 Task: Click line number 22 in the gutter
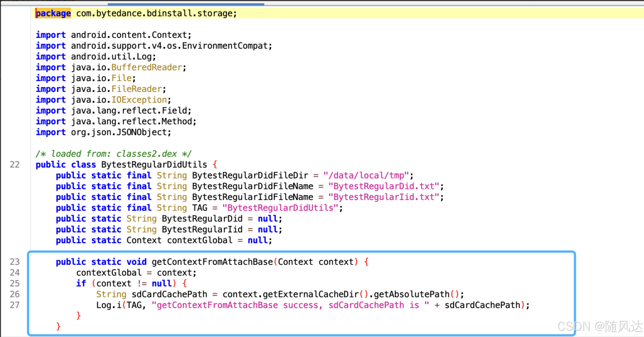point(15,165)
